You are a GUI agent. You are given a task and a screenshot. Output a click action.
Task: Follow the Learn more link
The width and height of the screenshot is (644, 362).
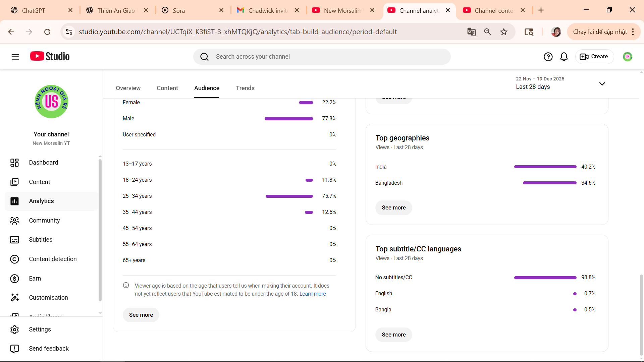click(x=312, y=294)
